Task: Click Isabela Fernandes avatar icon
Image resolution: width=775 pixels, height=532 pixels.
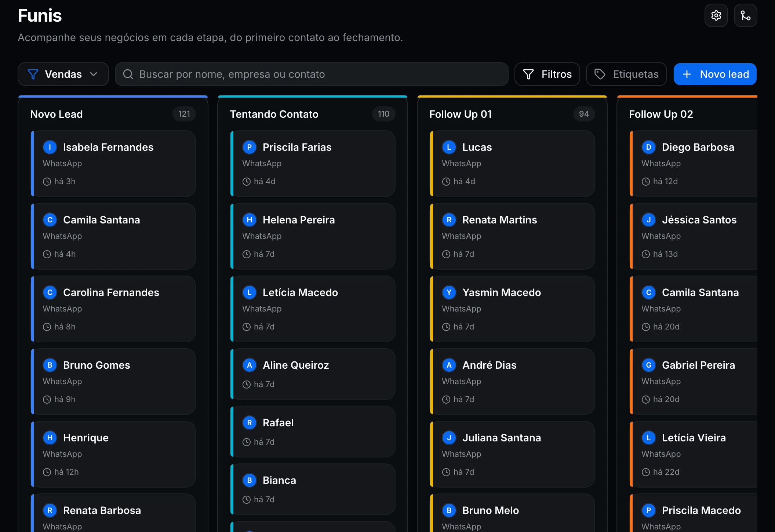Action: coord(50,147)
